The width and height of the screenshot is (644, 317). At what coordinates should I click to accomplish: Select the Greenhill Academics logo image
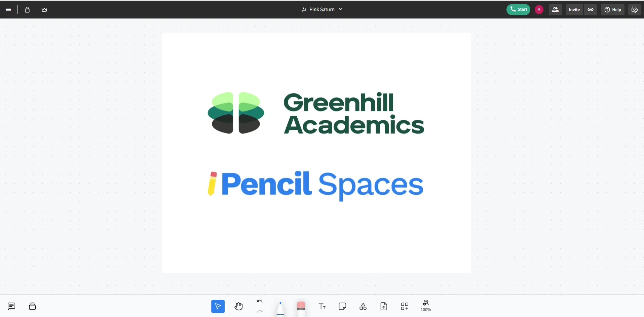pos(316,113)
